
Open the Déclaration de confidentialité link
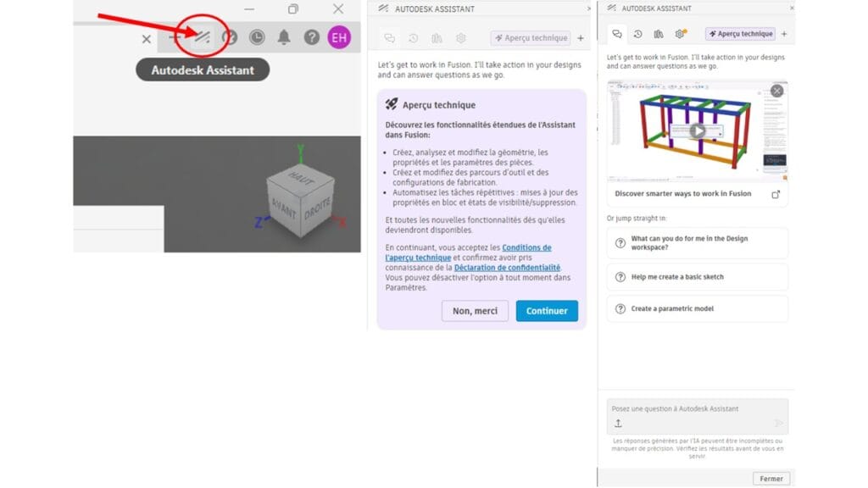(x=507, y=267)
